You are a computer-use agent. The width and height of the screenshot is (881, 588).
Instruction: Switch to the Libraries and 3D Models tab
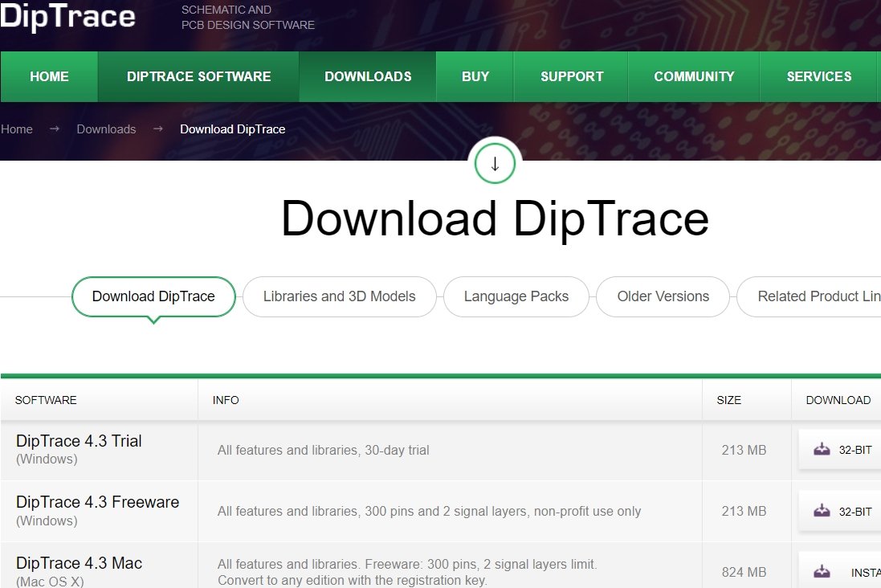pyautogui.click(x=339, y=296)
